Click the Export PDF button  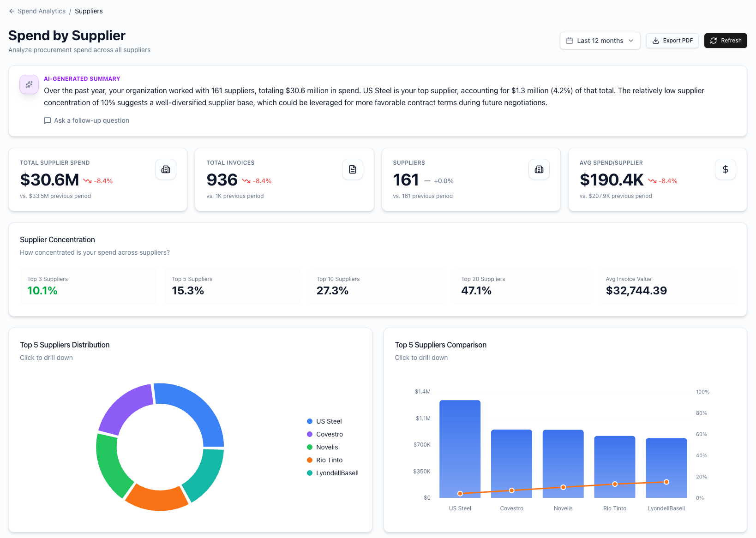pyautogui.click(x=672, y=41)
